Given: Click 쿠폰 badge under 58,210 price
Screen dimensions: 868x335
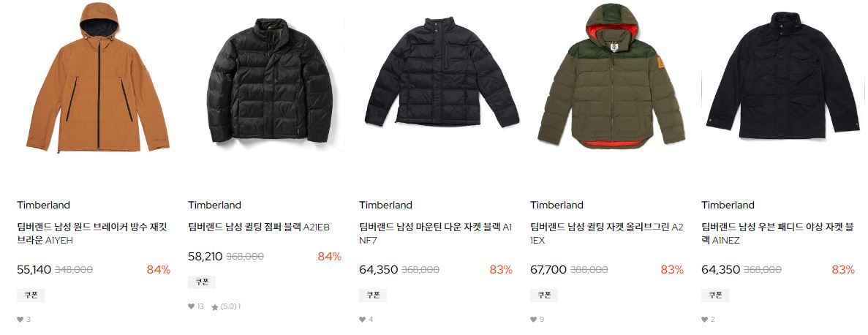Looking at the screenshot, I should click(x=202, y=282).
